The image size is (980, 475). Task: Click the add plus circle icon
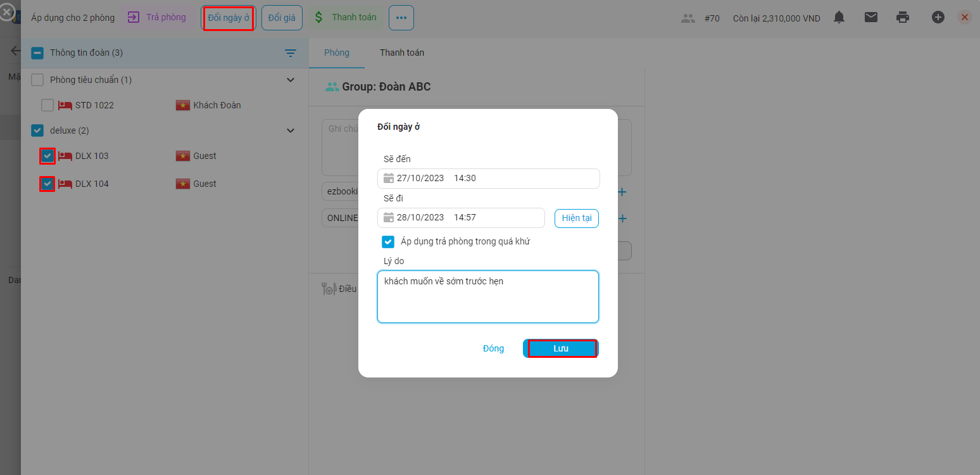click(938, 18)
